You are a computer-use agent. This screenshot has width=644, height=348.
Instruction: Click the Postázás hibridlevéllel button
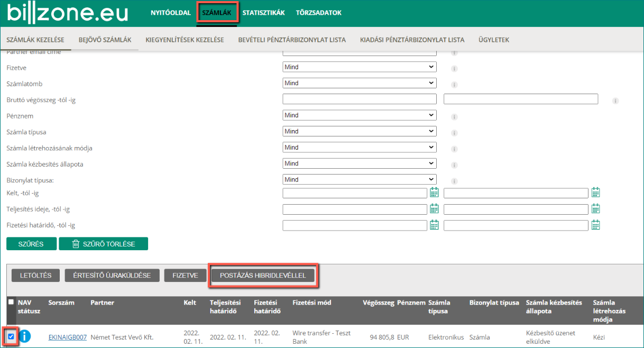[x=263, y=276]
